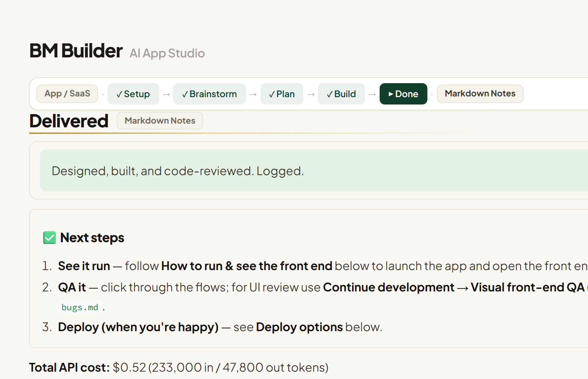Open the Brainstorm step
The height and width of the screenshot is (379, 588).
[x=209, y=94]
